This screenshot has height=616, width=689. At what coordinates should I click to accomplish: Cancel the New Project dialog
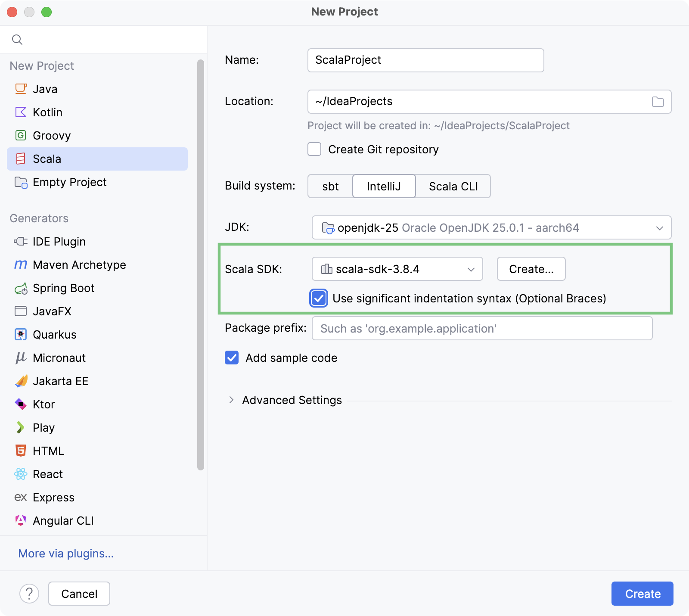click(x=79, y=594)
